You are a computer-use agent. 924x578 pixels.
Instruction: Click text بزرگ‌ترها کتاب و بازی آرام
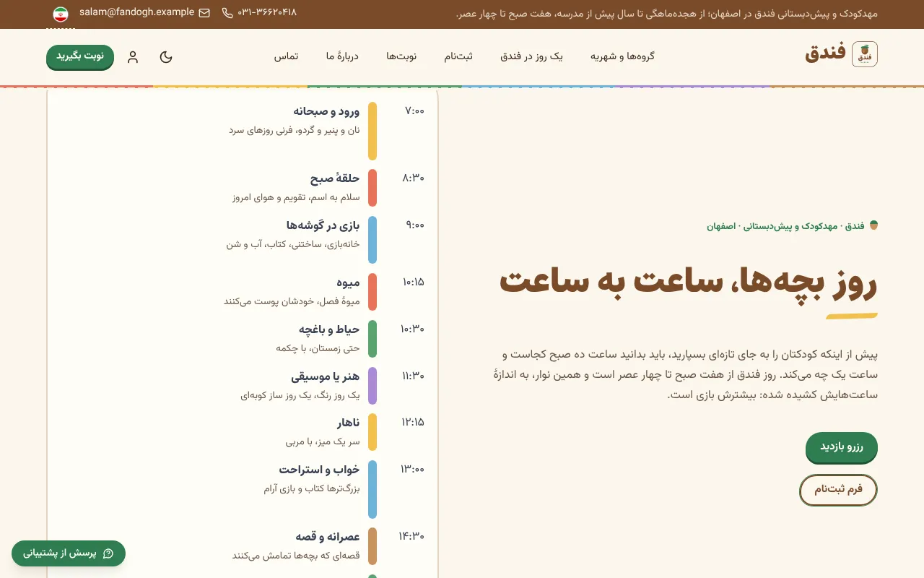coord(312,489)
